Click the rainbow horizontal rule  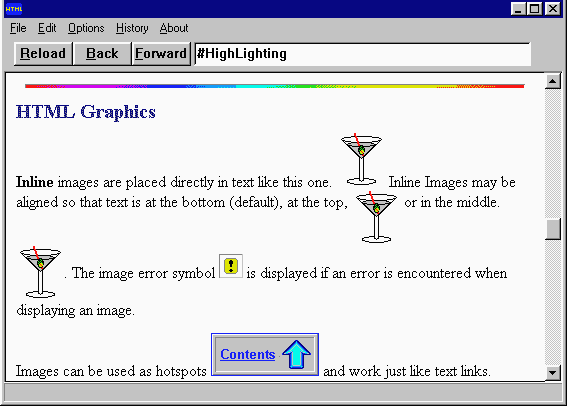274,86
